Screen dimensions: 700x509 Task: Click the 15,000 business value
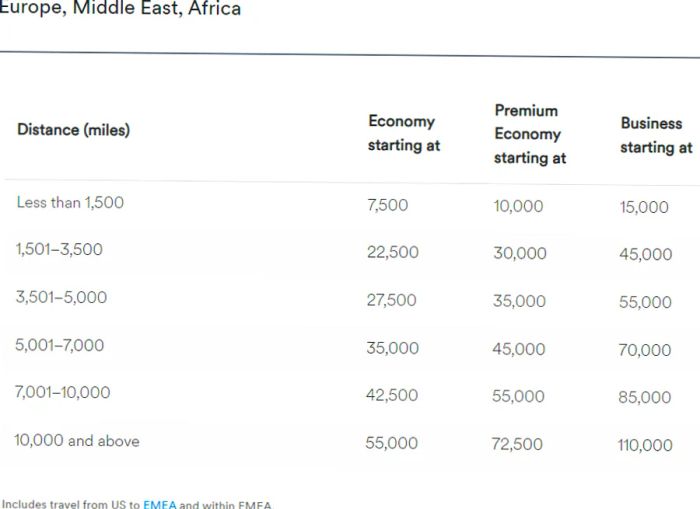pyautogui.click(x=644, y=207)
